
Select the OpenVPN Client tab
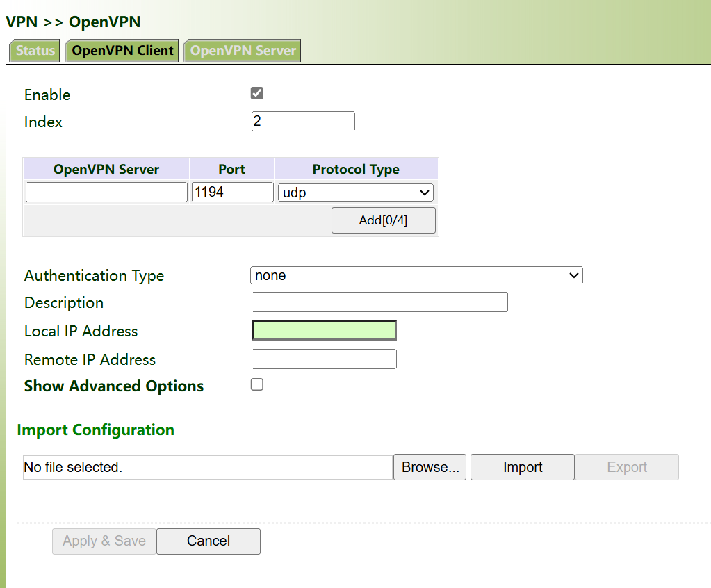pos(122,51)
